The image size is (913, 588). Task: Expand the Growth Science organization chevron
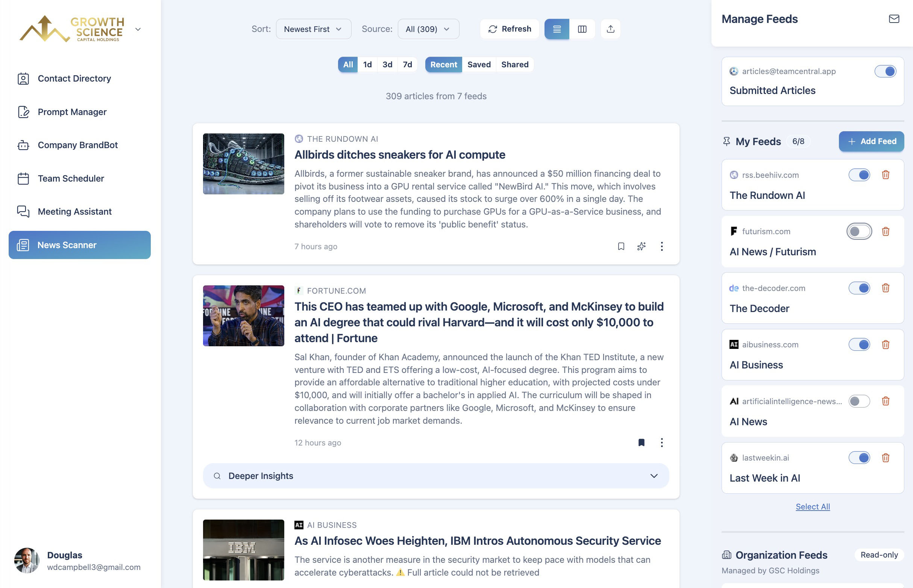(138, 29)
